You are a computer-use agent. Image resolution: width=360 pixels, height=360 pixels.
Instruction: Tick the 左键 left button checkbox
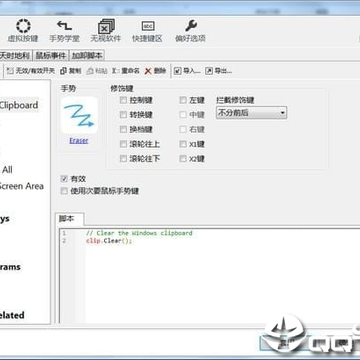(183, 100)
